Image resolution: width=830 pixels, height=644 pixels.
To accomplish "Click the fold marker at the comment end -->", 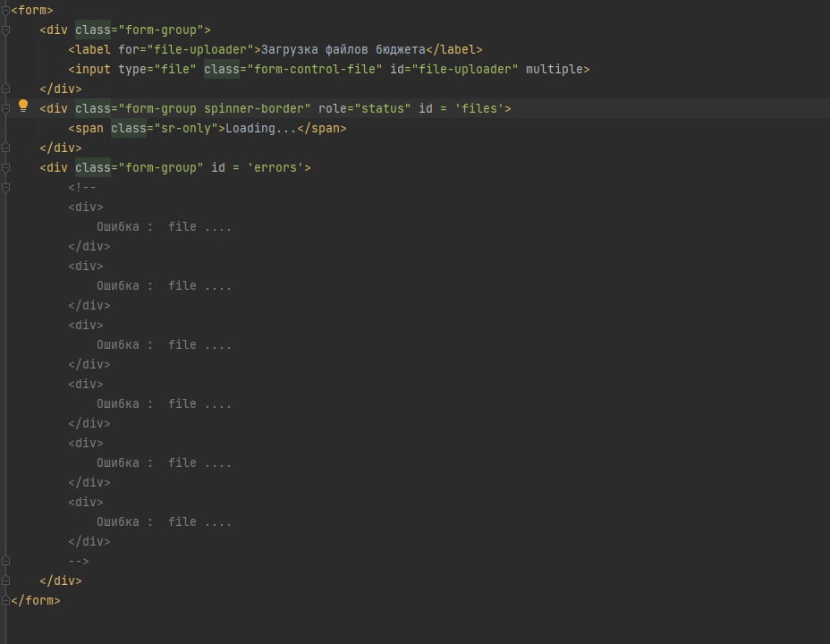I will pyautogui.click(x=5, y=561).
